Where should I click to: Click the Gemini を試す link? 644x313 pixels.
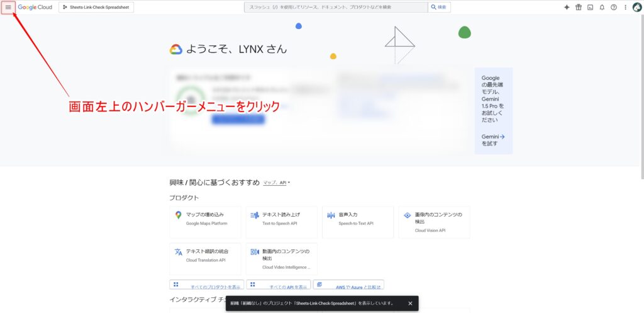pyautogui.click(x=493, y=140)
